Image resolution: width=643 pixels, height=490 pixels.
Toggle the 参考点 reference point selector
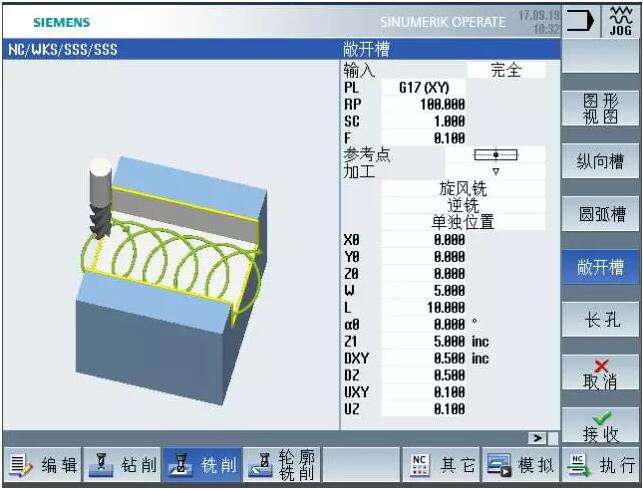click(495, 155)
